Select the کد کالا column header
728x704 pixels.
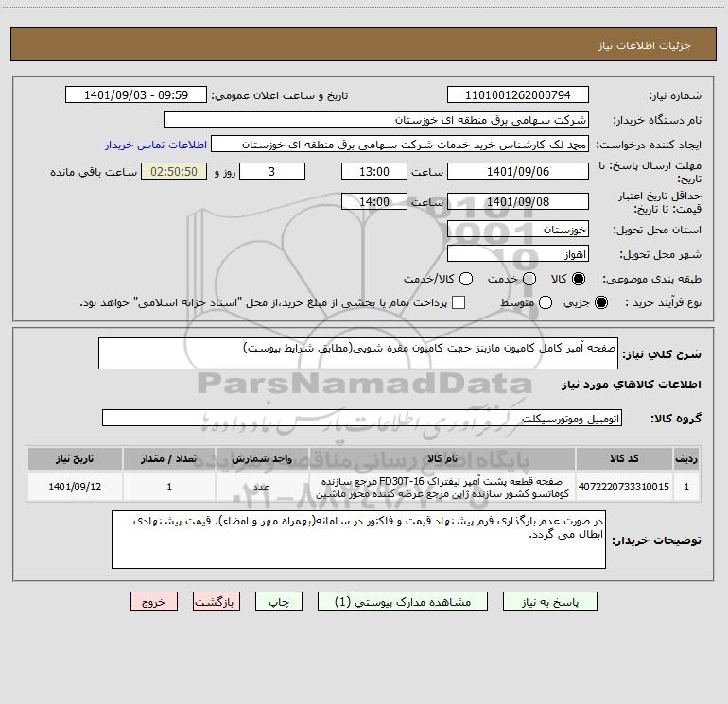click(624, 458)
